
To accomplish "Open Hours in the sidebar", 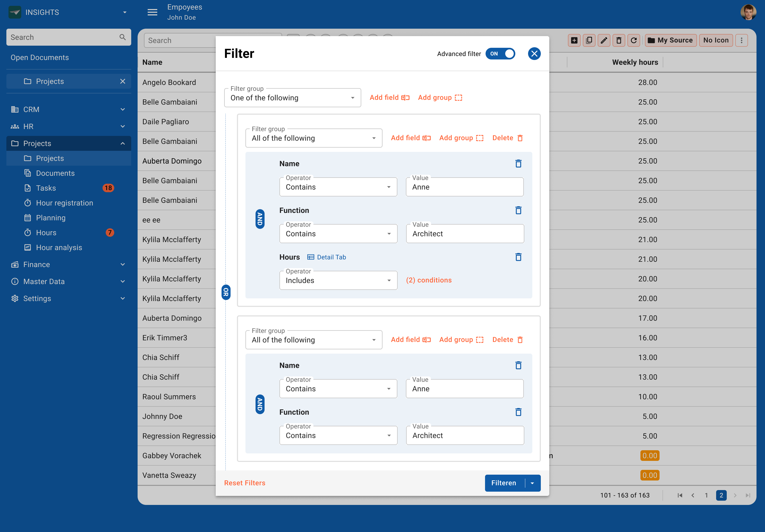I will coord(69,233).
